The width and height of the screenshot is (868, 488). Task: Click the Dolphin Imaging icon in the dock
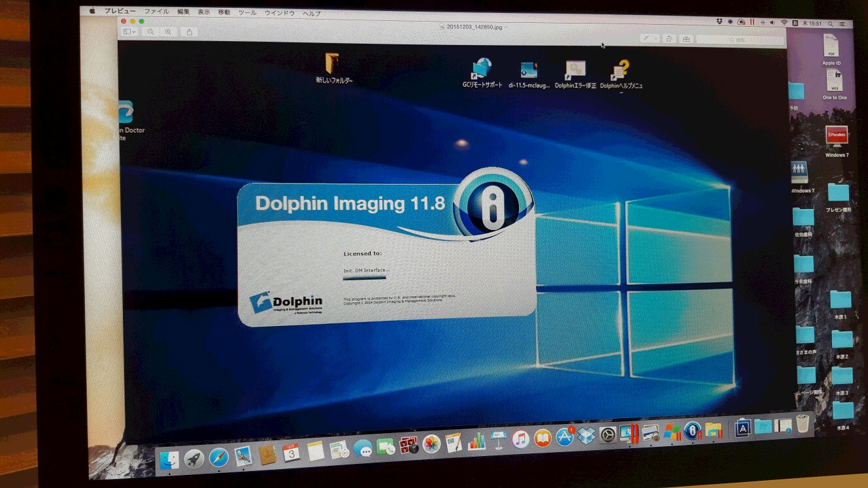pyautogui.click(x=692, y=431)
